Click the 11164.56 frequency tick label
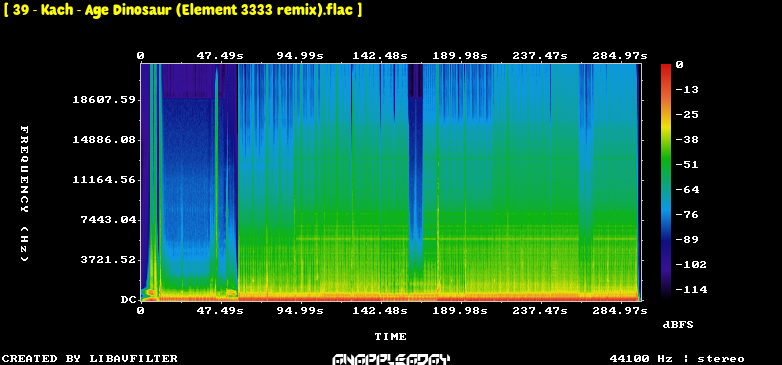 tap(104, 180)
